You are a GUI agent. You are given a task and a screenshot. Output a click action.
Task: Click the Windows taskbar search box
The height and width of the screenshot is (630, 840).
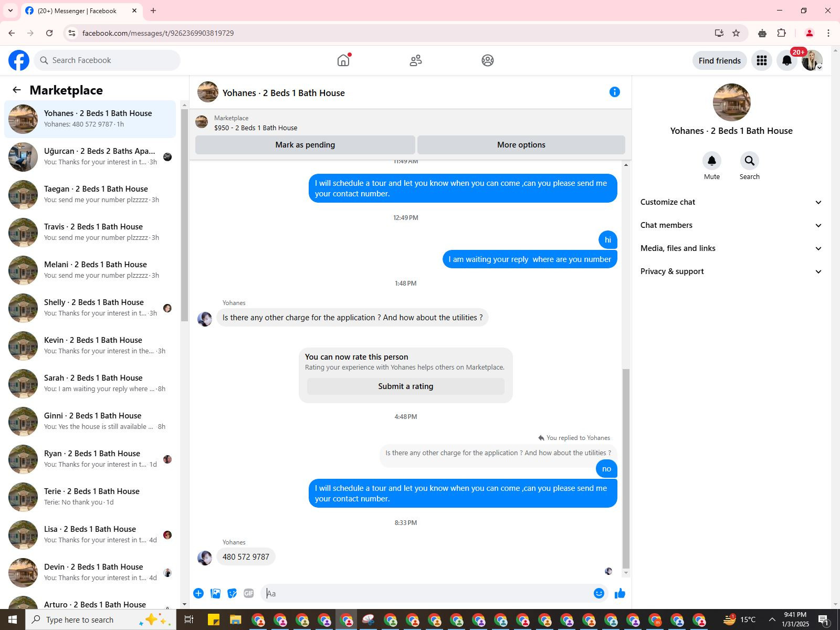click(x=100, y=619)
